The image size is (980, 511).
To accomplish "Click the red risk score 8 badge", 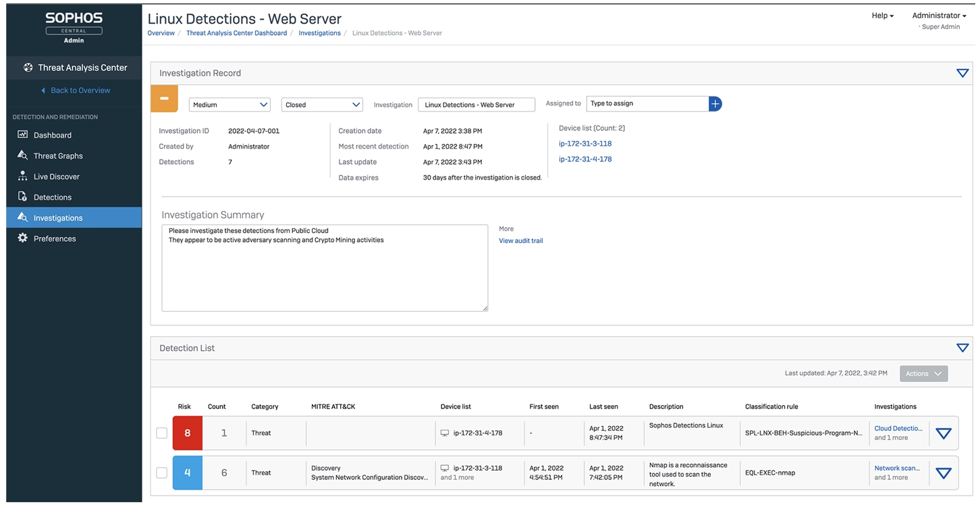I will 188,433.
